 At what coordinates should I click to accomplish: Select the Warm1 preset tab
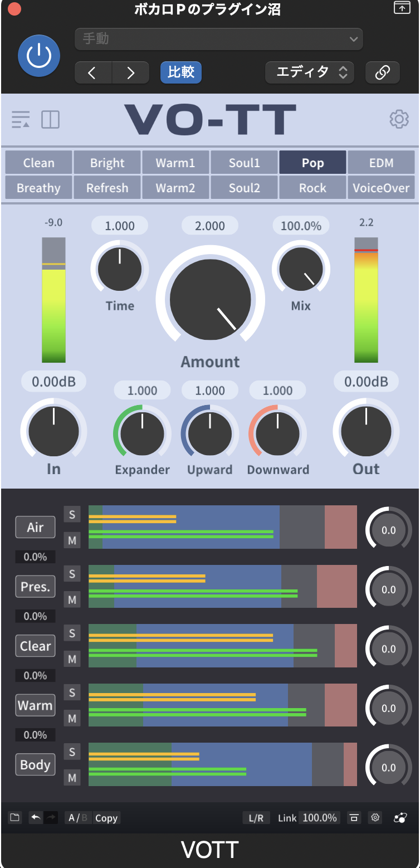point(175,163)
